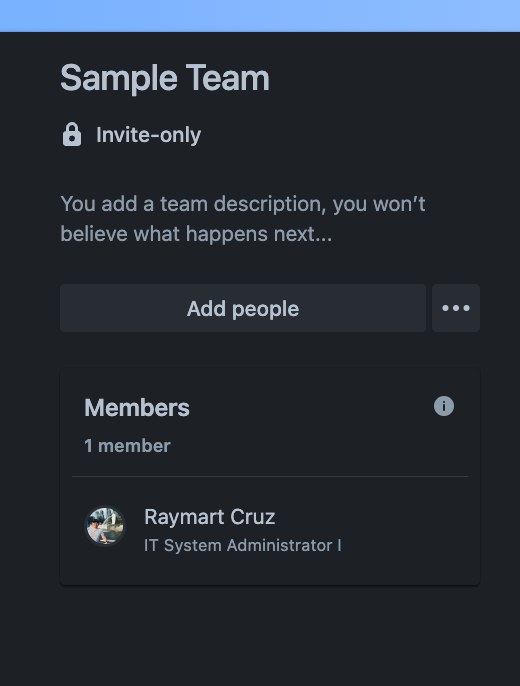Click the lock icon beside Invite-only

tap(72, 134)
